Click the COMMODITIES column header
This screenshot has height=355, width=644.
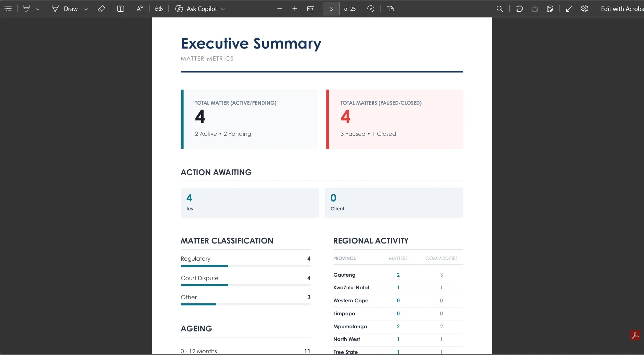(x=441, y=259)
